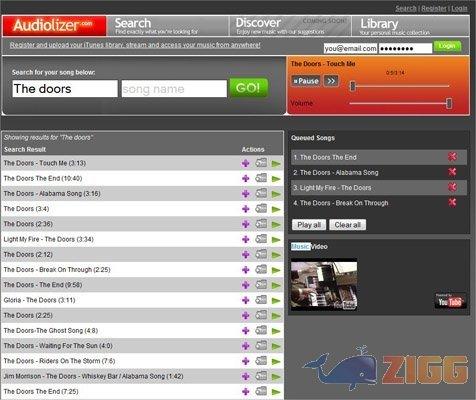Open the Library tab

[x=411, y=26]
